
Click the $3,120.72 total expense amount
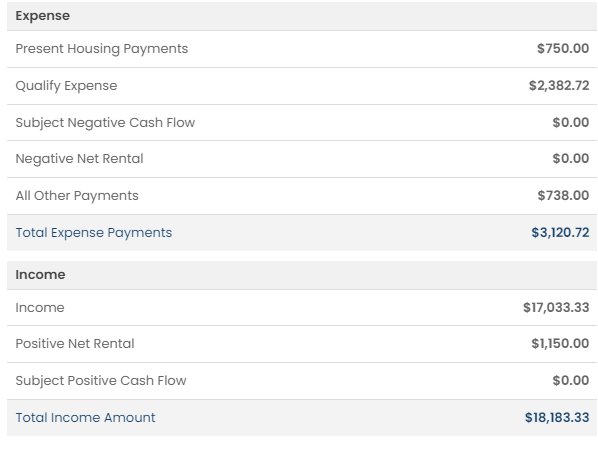pyautogui.click(x=560, y=232)
